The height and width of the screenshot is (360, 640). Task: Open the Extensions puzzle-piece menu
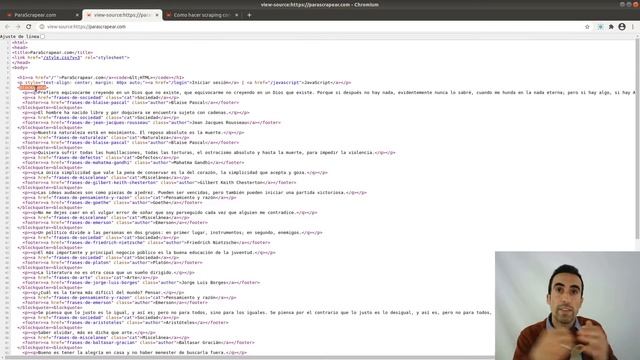(x=611, y=27)
